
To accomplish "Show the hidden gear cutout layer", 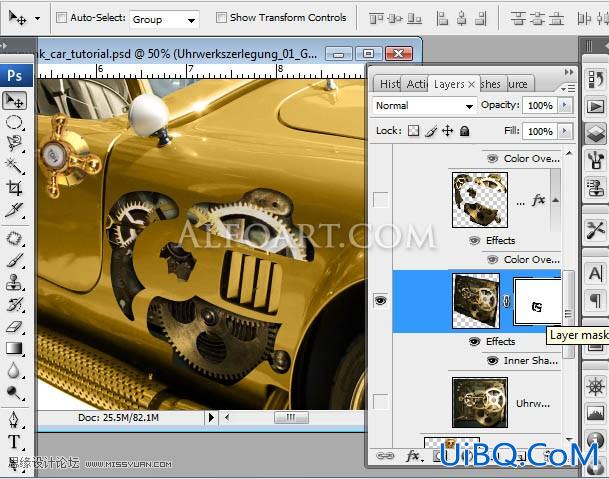I will coord(380,200).
